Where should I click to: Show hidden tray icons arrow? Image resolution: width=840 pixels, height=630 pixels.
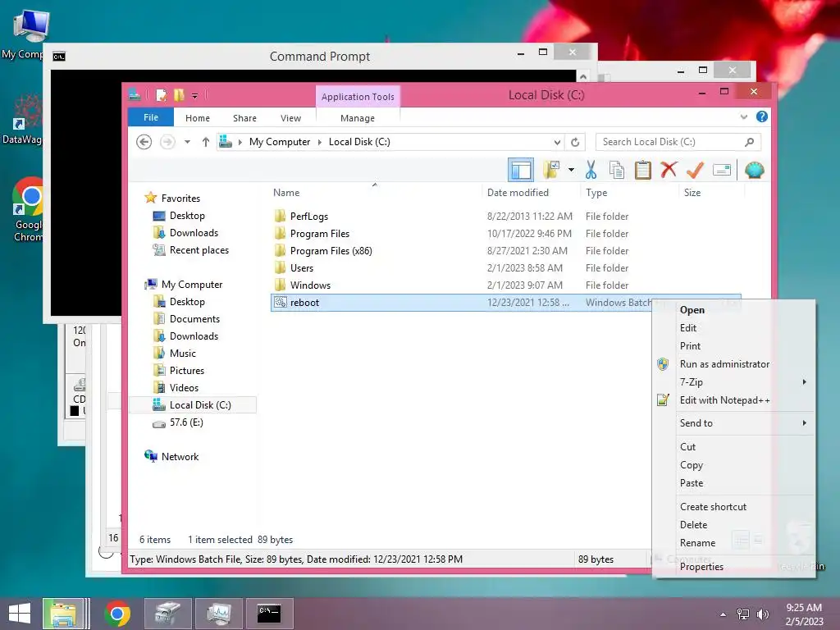724,614
